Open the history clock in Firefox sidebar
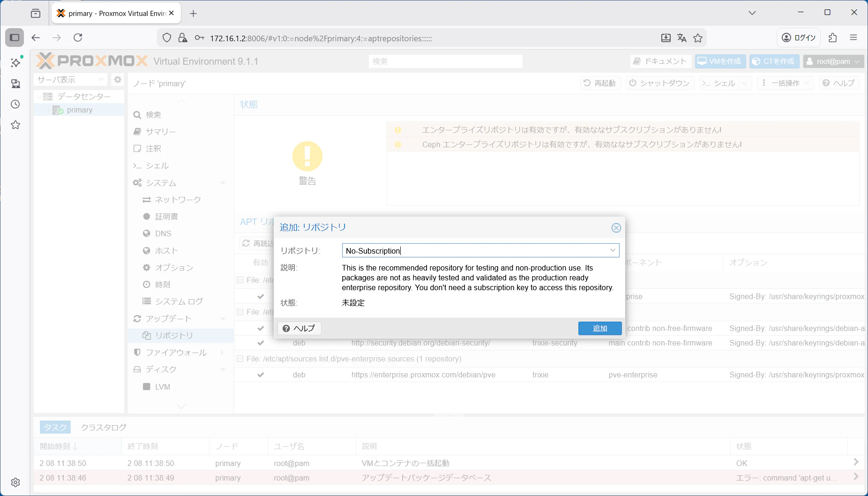The image size is (868, 496). point(15,104)
